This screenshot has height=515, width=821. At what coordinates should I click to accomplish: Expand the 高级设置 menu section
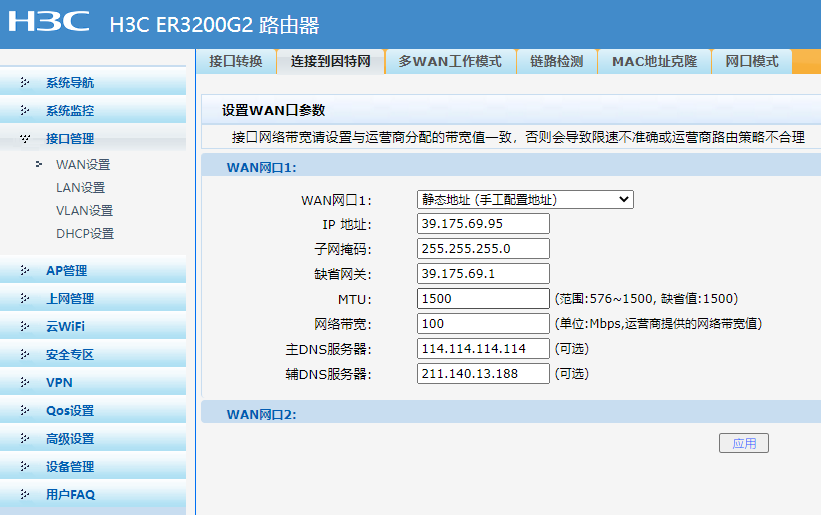(93, 438)
